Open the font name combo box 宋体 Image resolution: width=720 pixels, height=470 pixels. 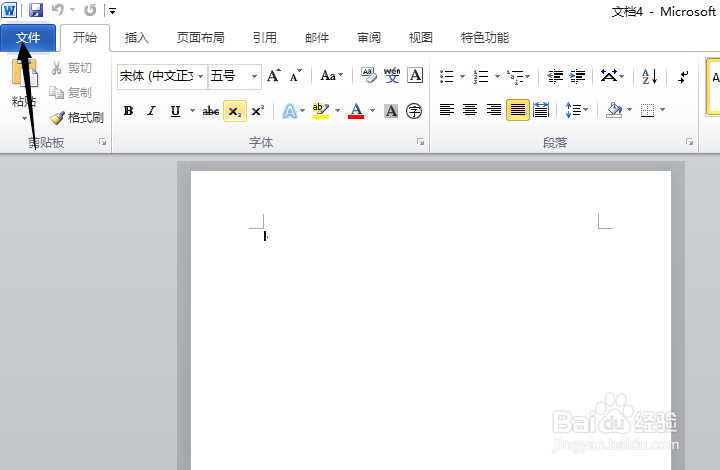click(x=162, y=76)
